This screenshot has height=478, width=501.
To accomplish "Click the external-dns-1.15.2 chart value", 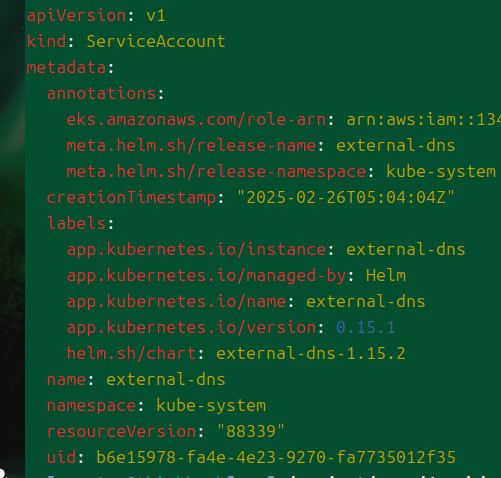I will click(x=311, y=353).
